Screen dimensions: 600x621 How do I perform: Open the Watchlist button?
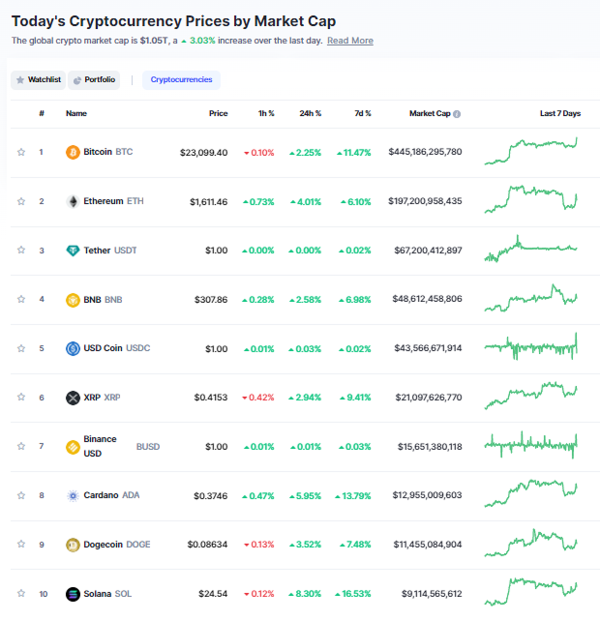point(38,80)
